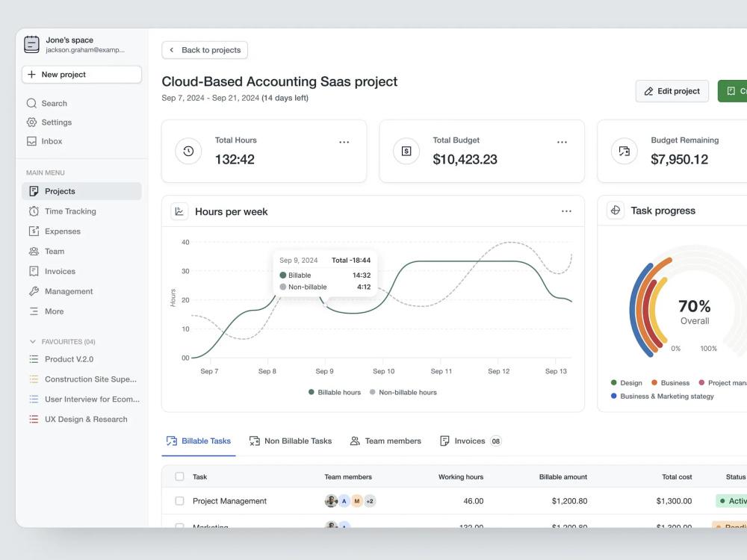Toggle the select-all checkbox in Task header
747x560 pixels.
click(x=179, y=476)
